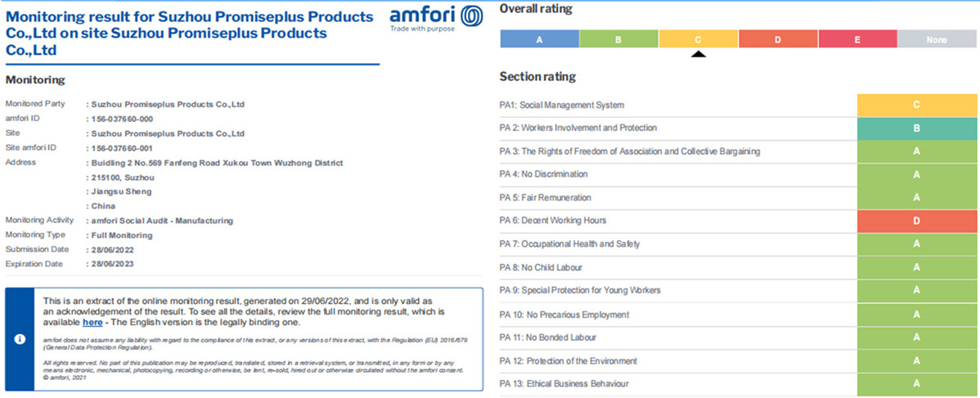This screenshot has height=398, width=980.
Task: Select overall rating segment A
Action: click(x=539, y=38)
